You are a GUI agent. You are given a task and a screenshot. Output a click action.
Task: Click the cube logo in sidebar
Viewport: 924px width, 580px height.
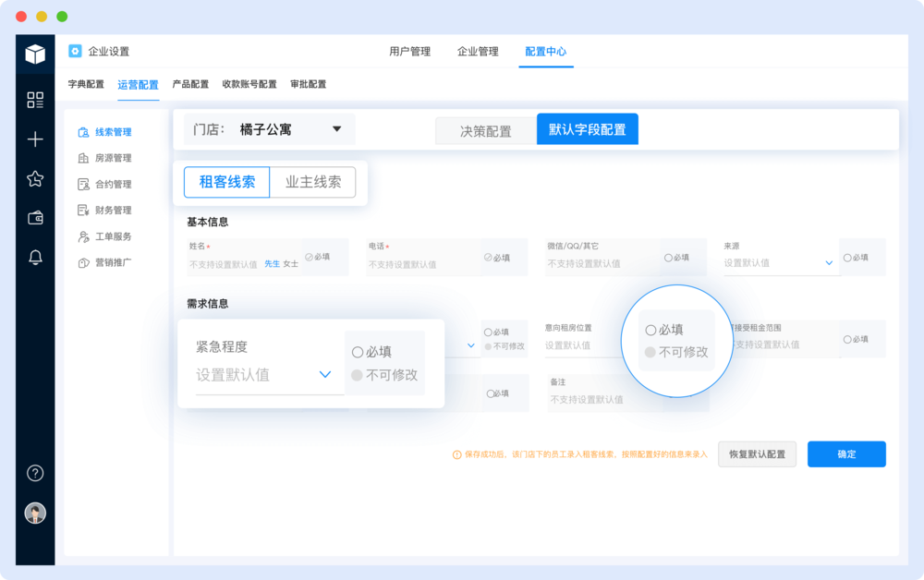35,54
